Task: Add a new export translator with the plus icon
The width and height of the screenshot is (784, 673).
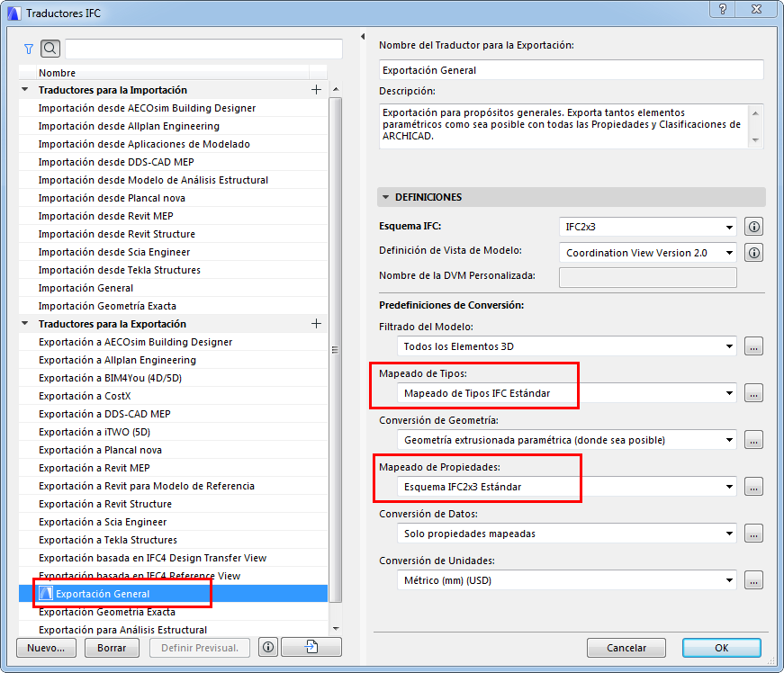Action: point(316,324)
